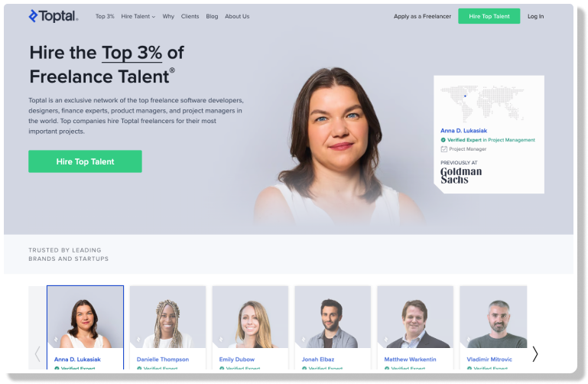Select Danielle Thompson's profile card
This screenshot has width=588, height=384.
point(167,327)
